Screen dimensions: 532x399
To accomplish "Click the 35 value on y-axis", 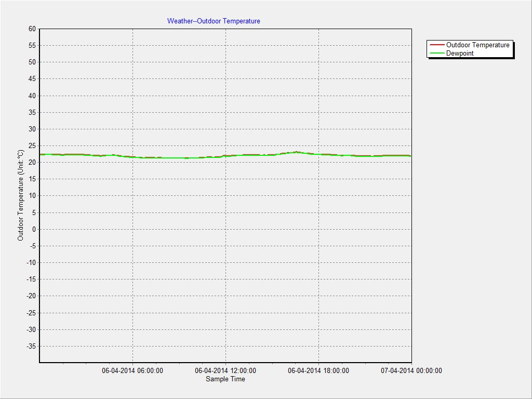I will (x=32, y=112).
